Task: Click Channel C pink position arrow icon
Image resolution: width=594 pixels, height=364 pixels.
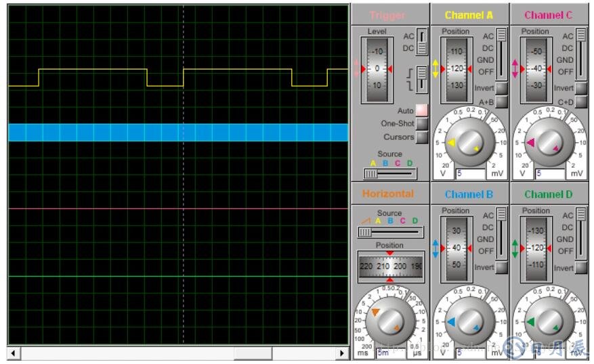Action: click(515, 69)
